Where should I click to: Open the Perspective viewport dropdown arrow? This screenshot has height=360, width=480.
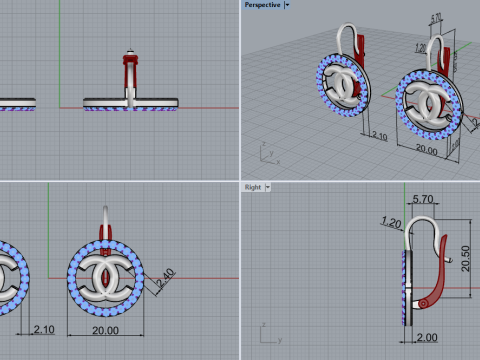pos(287,5)
